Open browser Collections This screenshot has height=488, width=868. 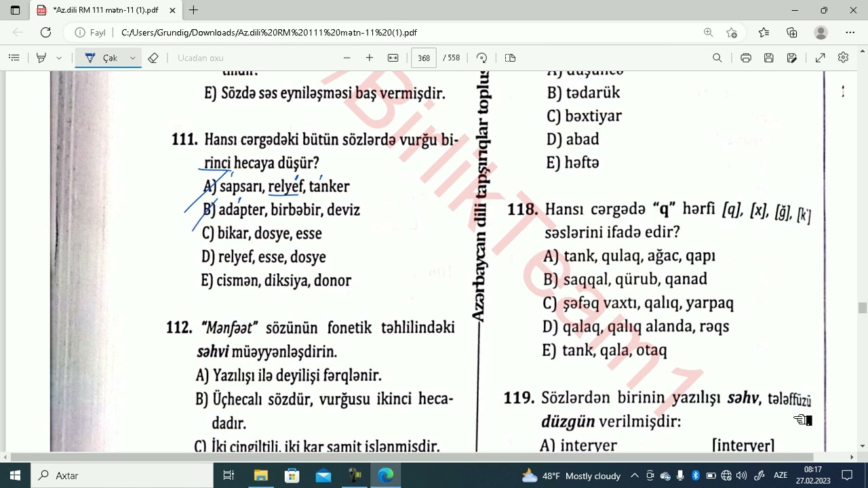click(x=792, y=33)
